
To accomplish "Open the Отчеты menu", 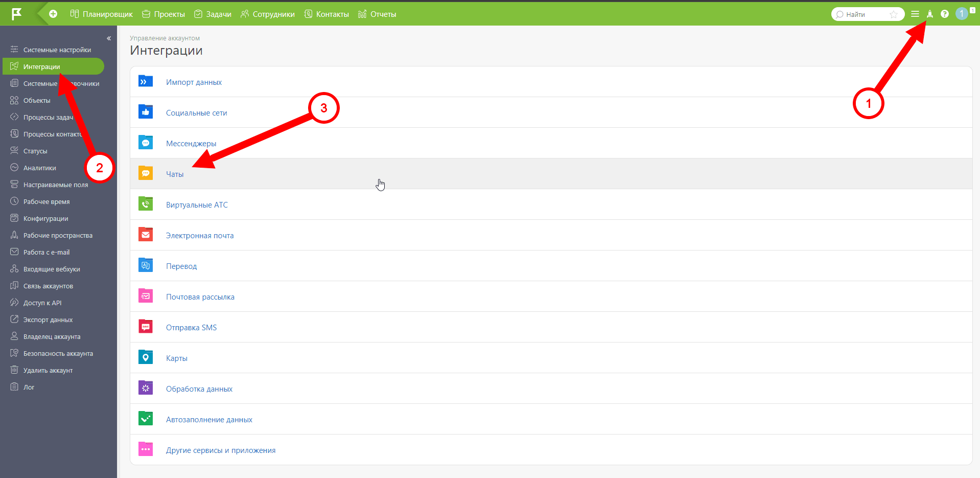I will (x=377, y=14).
